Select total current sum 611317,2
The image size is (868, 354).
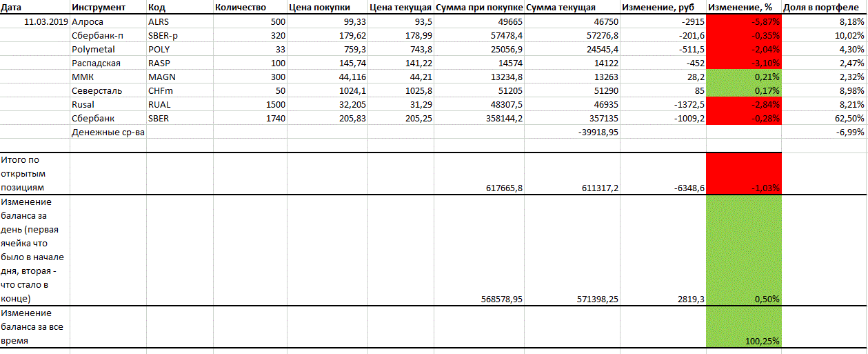coord(572,173)
